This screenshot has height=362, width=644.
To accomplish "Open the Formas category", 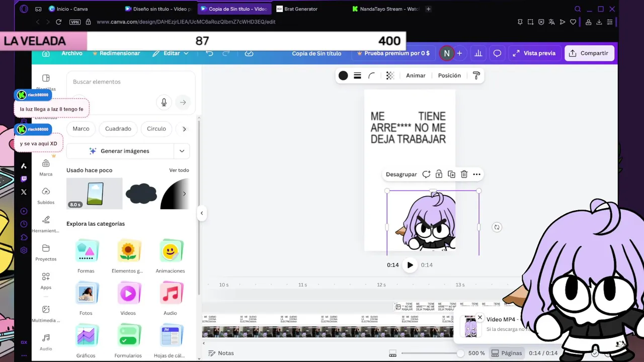I will click(x=86, y=256).
